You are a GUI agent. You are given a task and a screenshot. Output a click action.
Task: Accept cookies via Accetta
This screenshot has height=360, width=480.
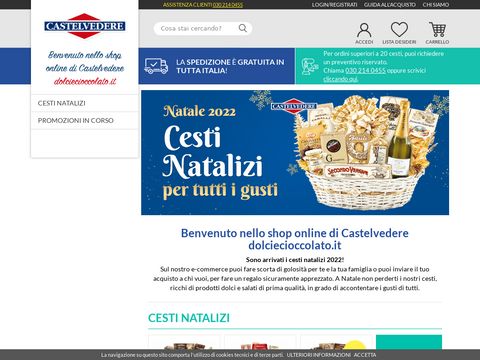coord(365,355)
